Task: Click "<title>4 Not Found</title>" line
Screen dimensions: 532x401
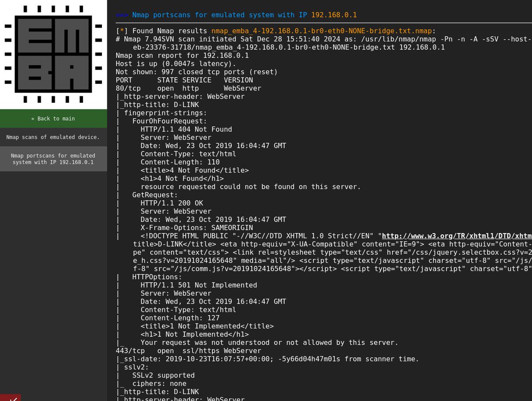Action: (195, 170)
